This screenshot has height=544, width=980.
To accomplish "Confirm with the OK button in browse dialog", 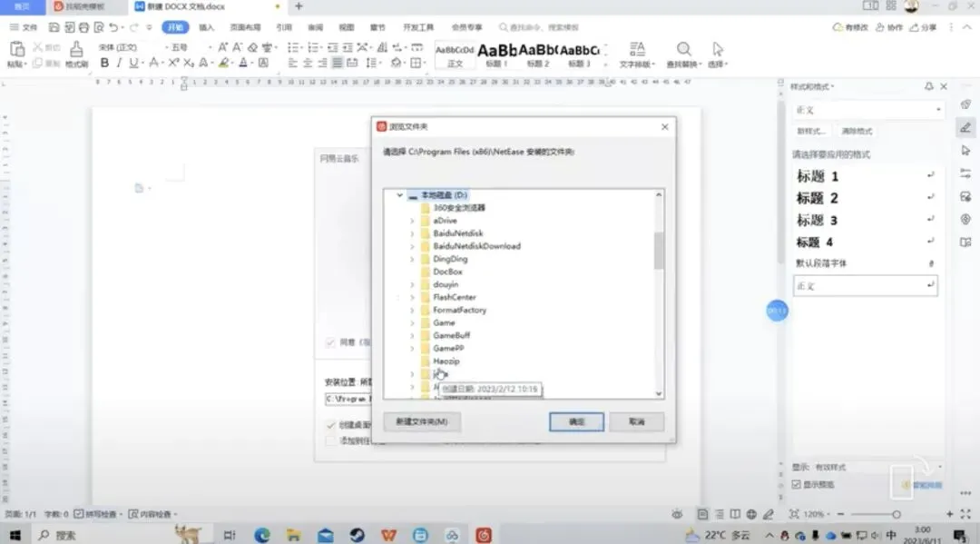I will [x=576, y=421].
